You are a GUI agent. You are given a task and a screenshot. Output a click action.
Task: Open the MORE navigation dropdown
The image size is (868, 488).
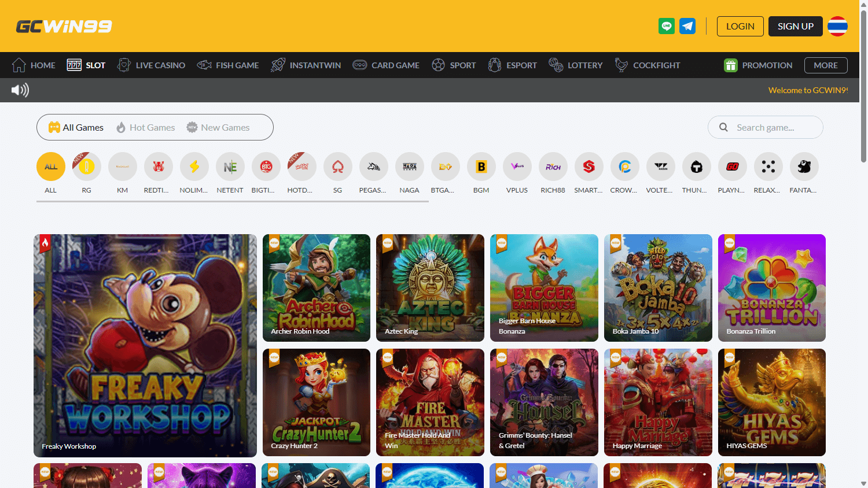(826, 65)
